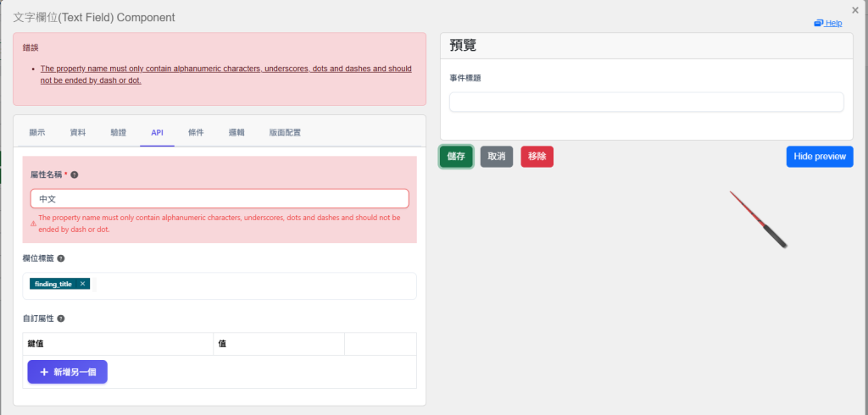Click the 預覽 panel heading
The image size is (868, 415).
pos(464,46)
